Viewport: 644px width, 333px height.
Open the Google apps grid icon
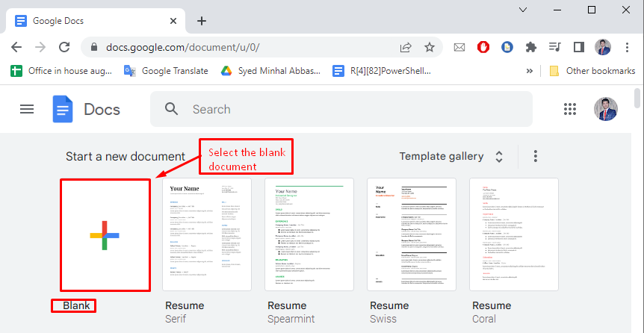(570, 109)
